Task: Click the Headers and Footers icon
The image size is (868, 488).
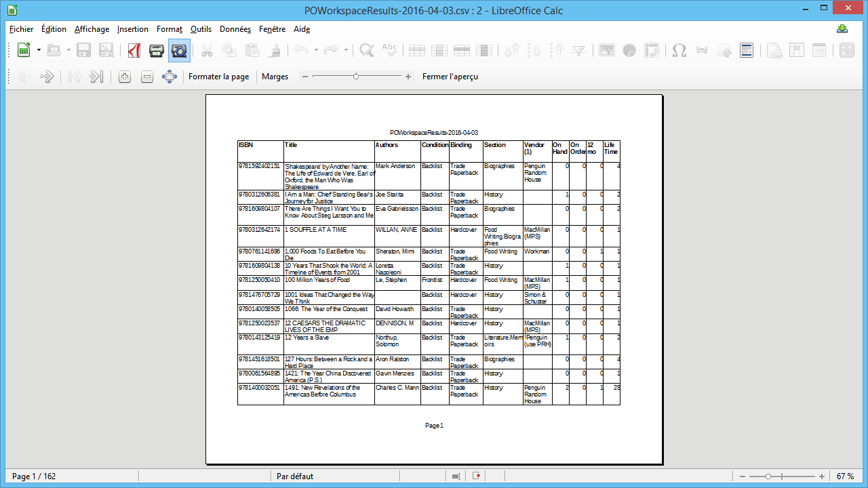Action: (747, 50)
